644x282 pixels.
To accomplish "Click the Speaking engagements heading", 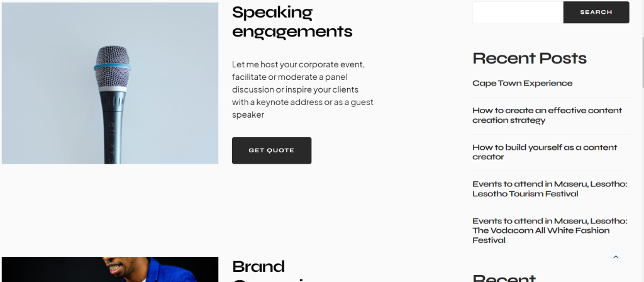I will pyautogui.click(x=292, y=22).
